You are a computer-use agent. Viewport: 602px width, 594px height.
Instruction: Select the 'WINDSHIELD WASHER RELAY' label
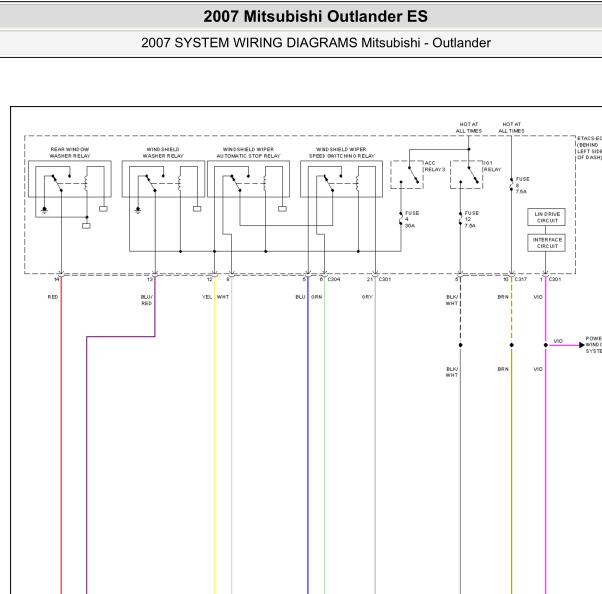coord(163,152)
